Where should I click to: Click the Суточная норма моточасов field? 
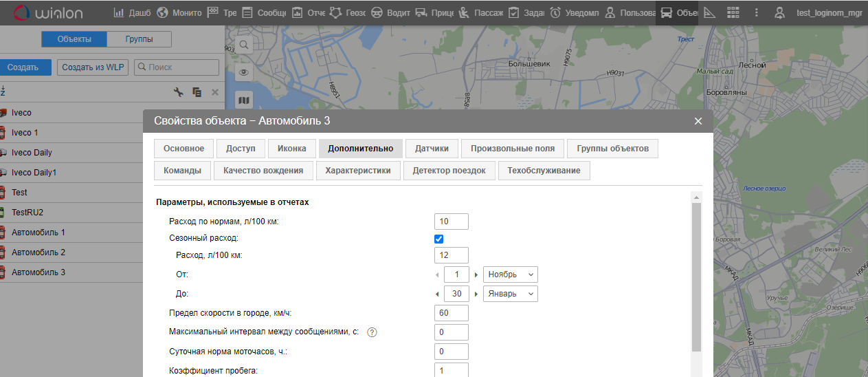pos(452,352)
